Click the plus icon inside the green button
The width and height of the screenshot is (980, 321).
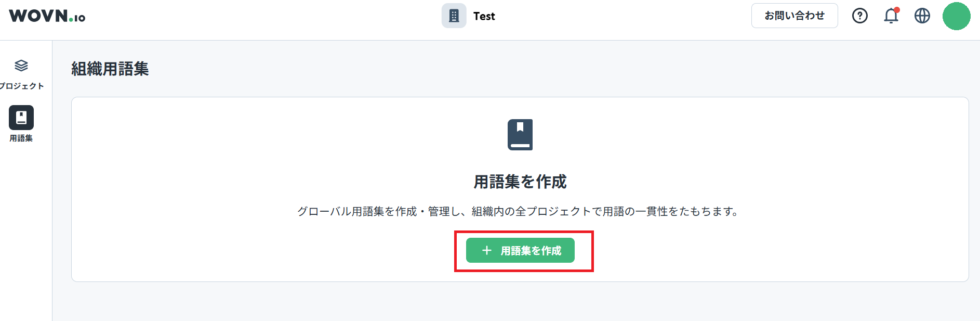click(486, 250)
